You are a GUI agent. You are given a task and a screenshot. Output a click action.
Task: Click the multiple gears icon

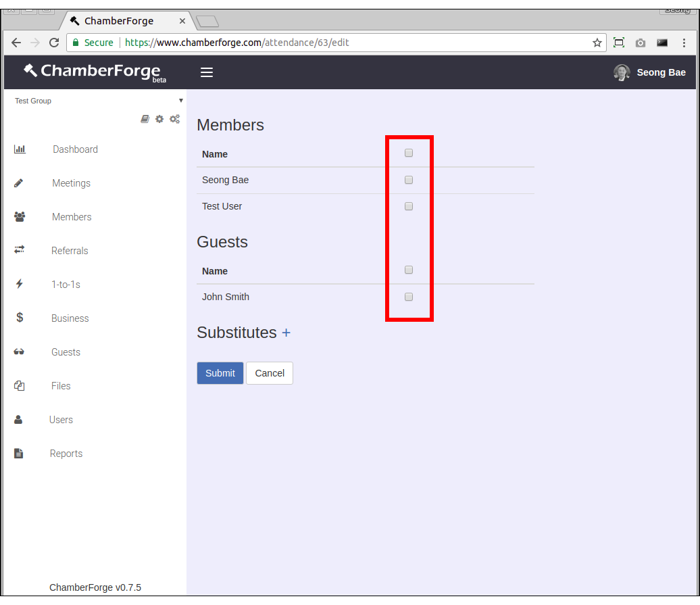(x=174, y=119)
